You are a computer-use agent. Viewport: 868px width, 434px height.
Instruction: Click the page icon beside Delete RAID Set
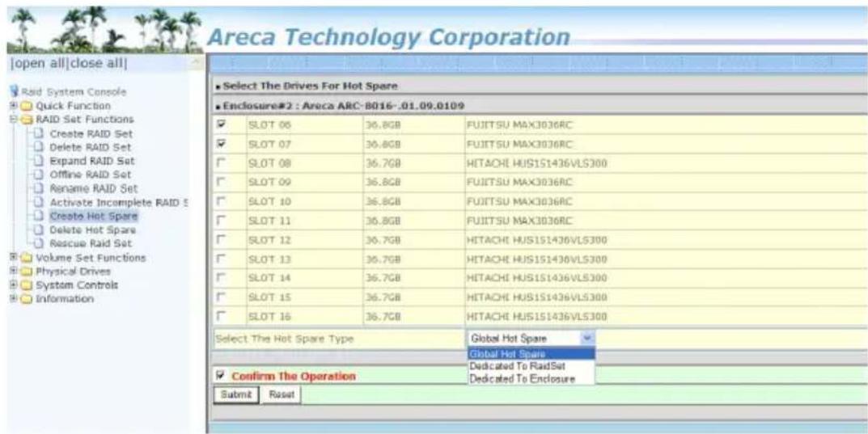[38, 147]
